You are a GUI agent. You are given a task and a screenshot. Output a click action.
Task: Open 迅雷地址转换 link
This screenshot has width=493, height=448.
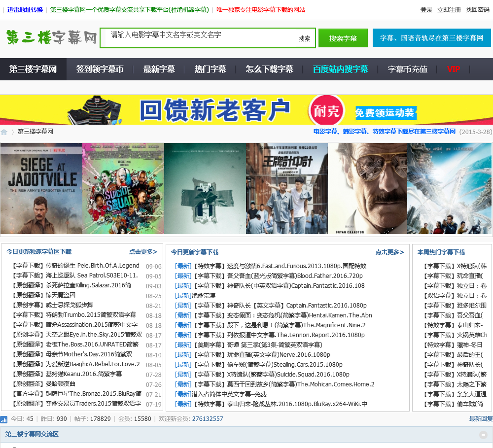[x=25, y=10]
